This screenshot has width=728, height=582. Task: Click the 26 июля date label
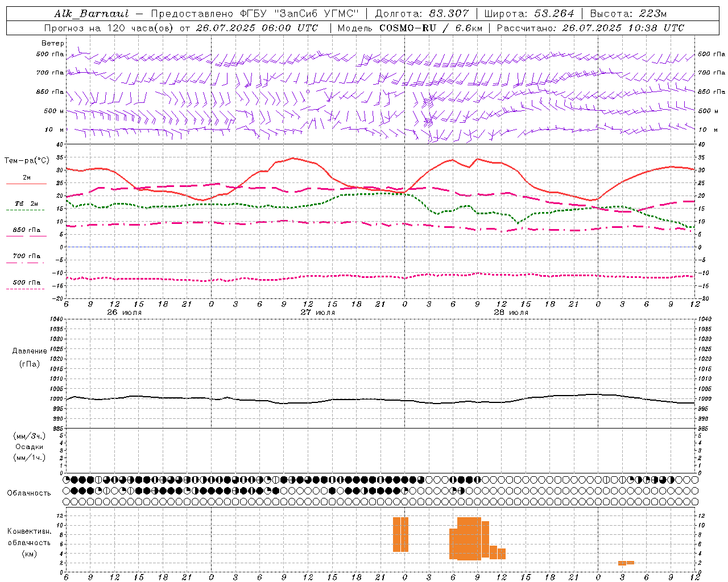point(125,313)
